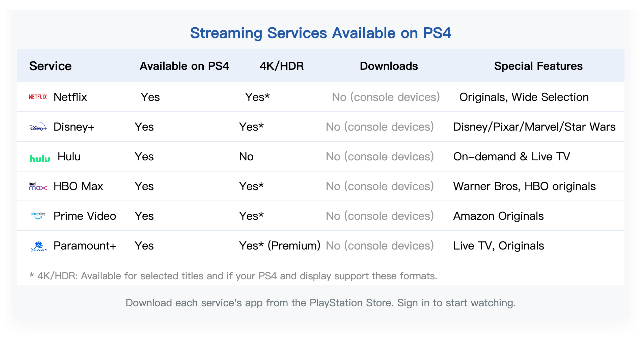Select the Paramount+ service name text
The image size is (644, 341).
coord(85,246)
